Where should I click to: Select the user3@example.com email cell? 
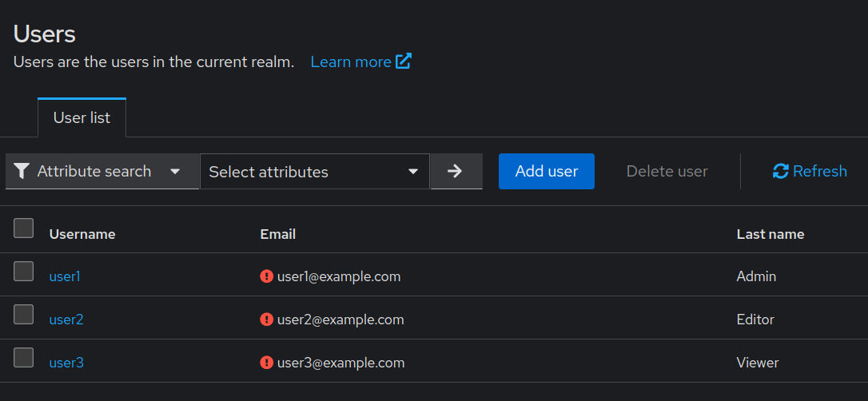pyautogui.click(x=341, y=363)
